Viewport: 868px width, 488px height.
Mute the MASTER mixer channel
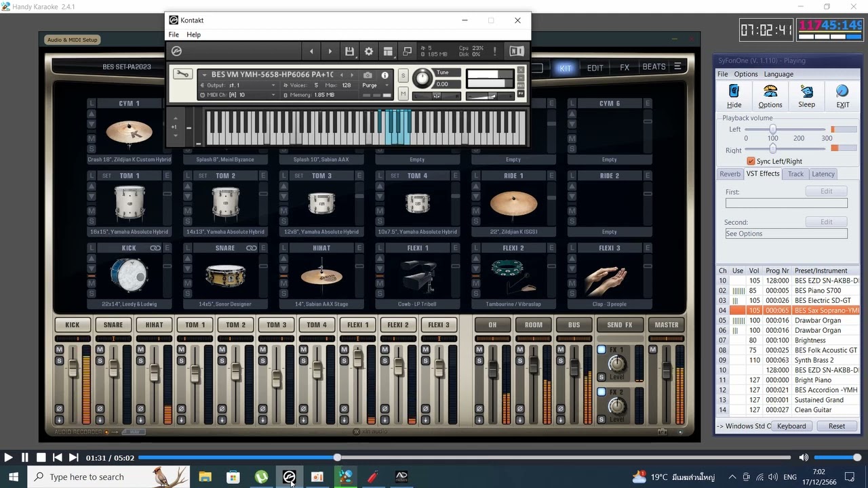click(653, 350)
